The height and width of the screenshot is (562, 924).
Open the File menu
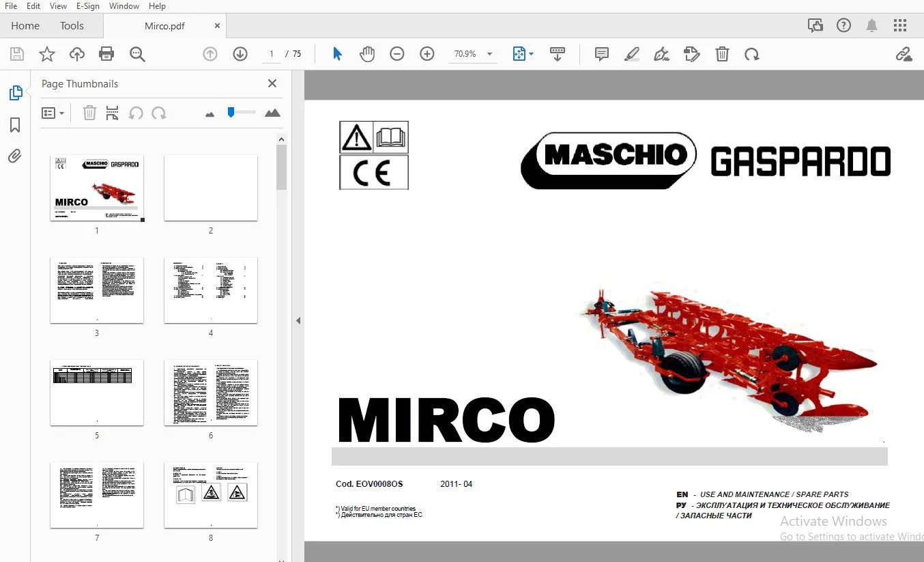[x=11, y=6]
